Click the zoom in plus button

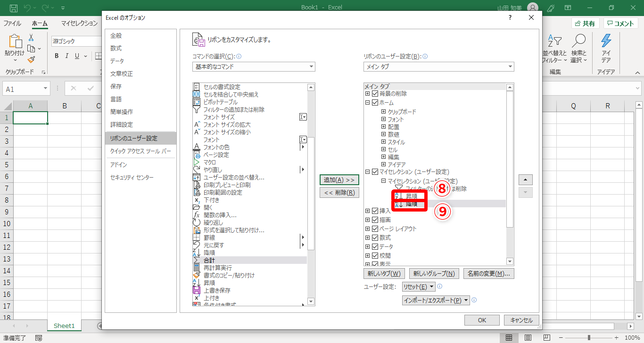(x=617, y=338)
